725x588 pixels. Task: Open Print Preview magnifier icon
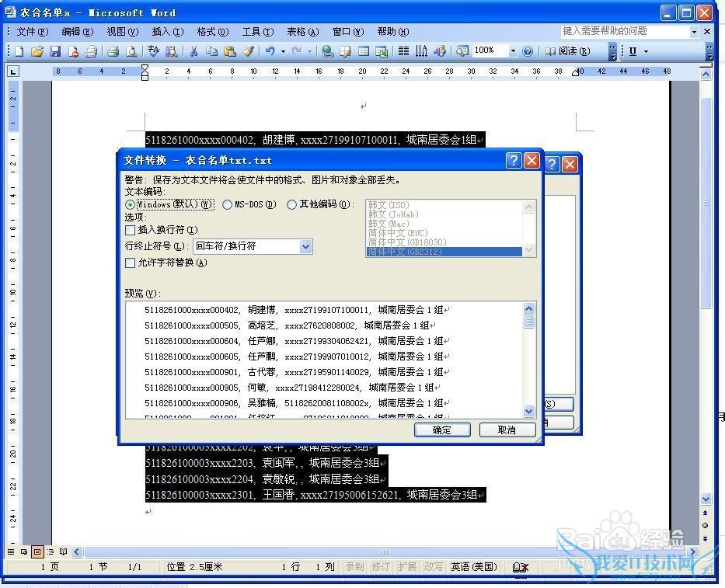click(x=131, y=50)
